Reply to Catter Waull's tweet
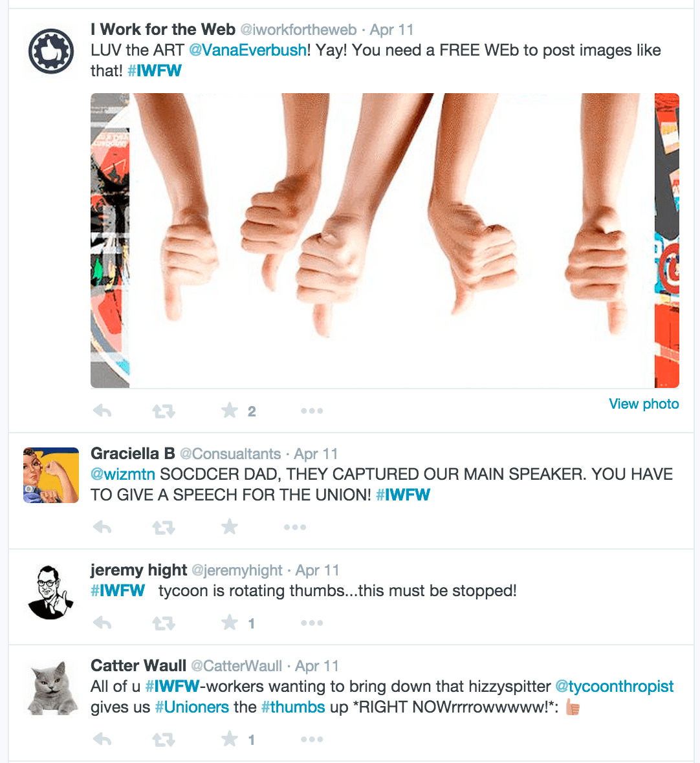This screenshot has width=700, height=763. click(x=102, y=740)
